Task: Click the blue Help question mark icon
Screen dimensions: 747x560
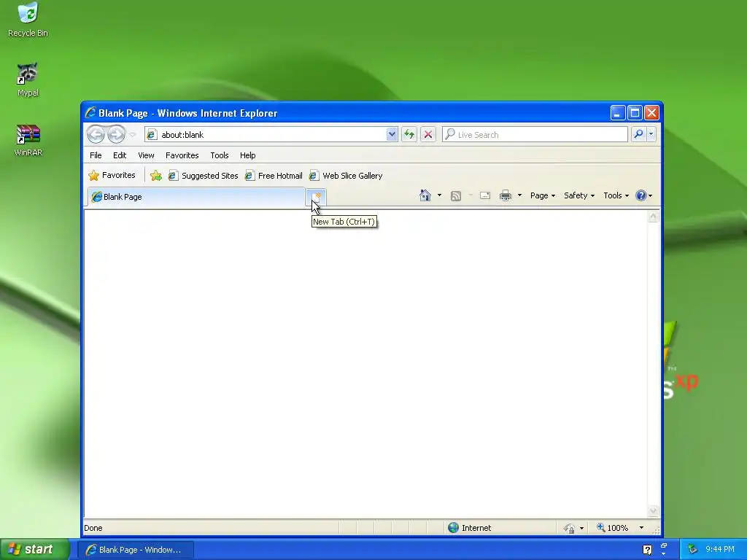Action: pyautogui.click(x=641, y=195)
